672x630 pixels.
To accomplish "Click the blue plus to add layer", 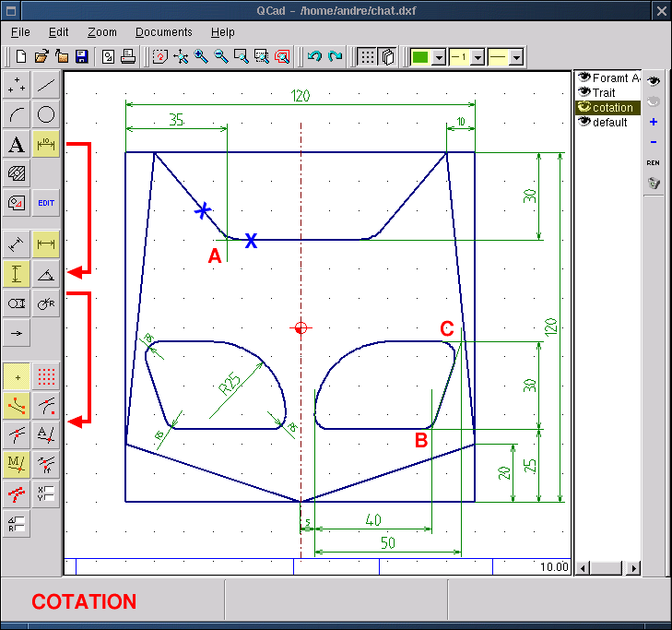I will tap(654, 122).
